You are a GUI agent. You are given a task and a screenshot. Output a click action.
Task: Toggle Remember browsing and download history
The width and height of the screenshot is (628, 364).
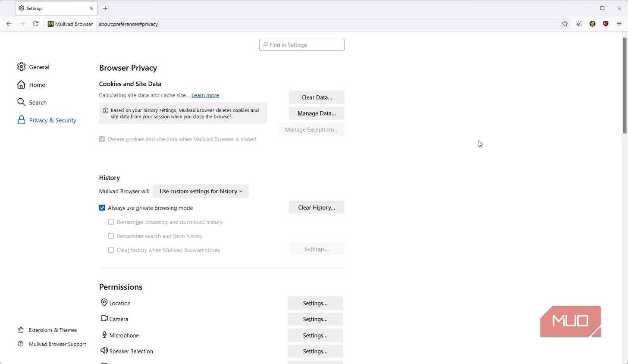(x=111, y=222)
